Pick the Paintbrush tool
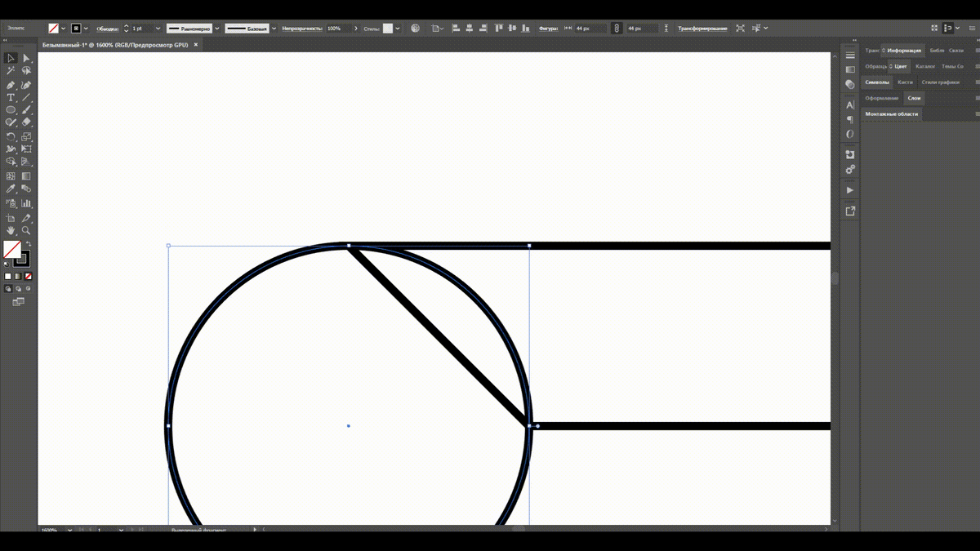This screenshot has width=980, height=551. pos(26,109)
